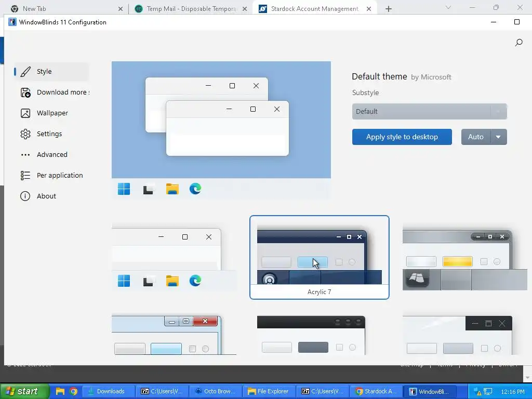532x399 pixels.
Task: Click the taskbar clock 12:16 PM
Action: click(x=513, y=392)
